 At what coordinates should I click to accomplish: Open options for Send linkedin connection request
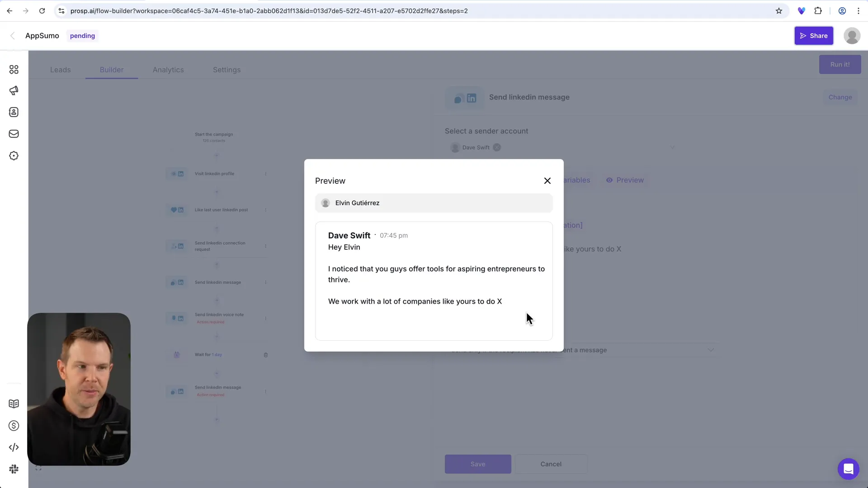pos(265,246)
